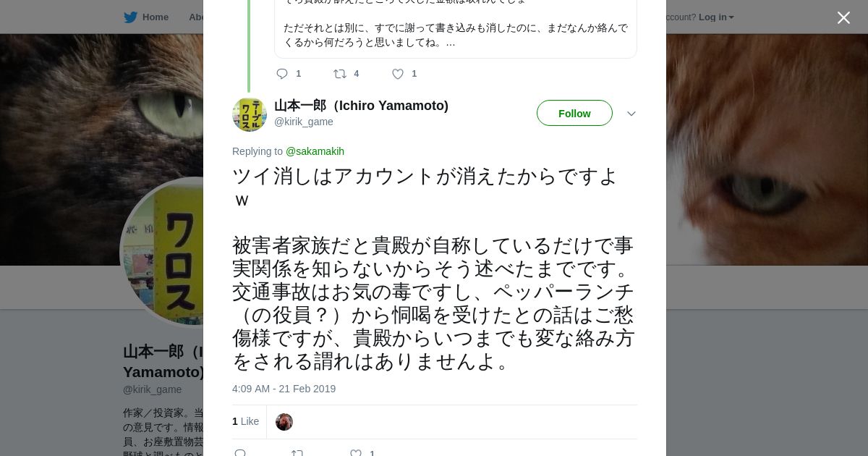This screenshot has width=868, height=456.
Task: Click the Twitter bird Home icon
Action: click(x=131, y=17)
